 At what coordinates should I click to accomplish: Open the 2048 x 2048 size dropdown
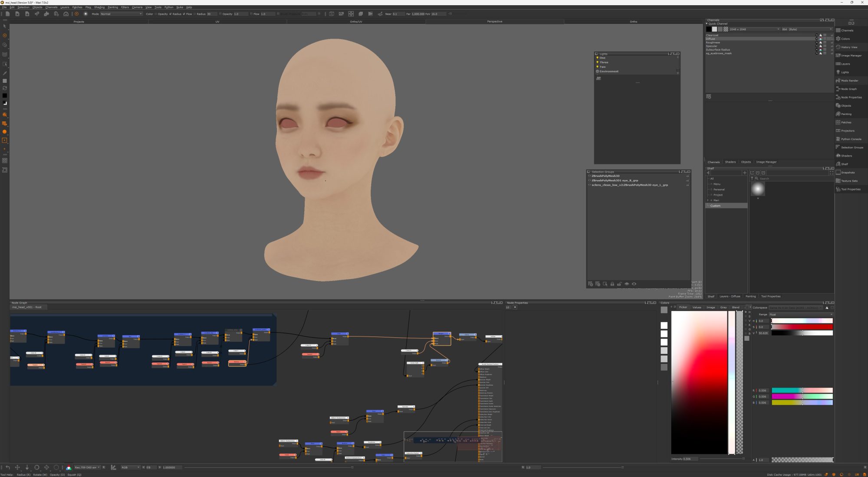754,29
